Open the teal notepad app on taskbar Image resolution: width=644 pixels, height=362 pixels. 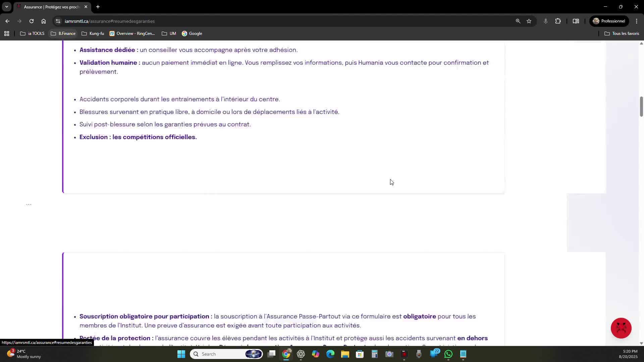coord(463,354)
